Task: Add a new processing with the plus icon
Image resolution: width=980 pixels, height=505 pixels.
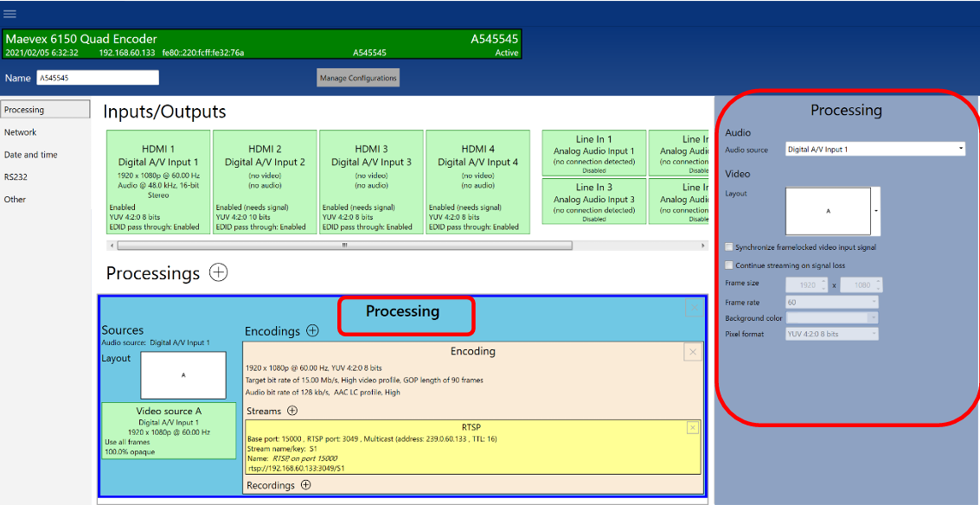Action: (218, 272)
